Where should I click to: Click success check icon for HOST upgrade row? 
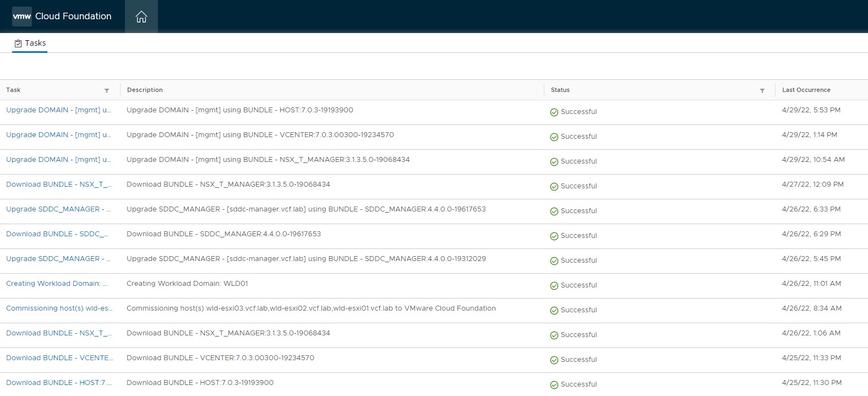[554, 112]
